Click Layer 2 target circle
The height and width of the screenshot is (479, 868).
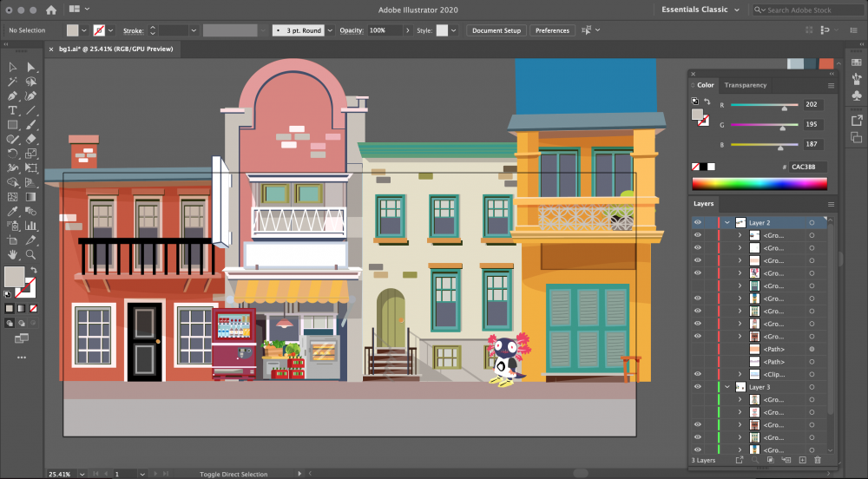[812, 222]
